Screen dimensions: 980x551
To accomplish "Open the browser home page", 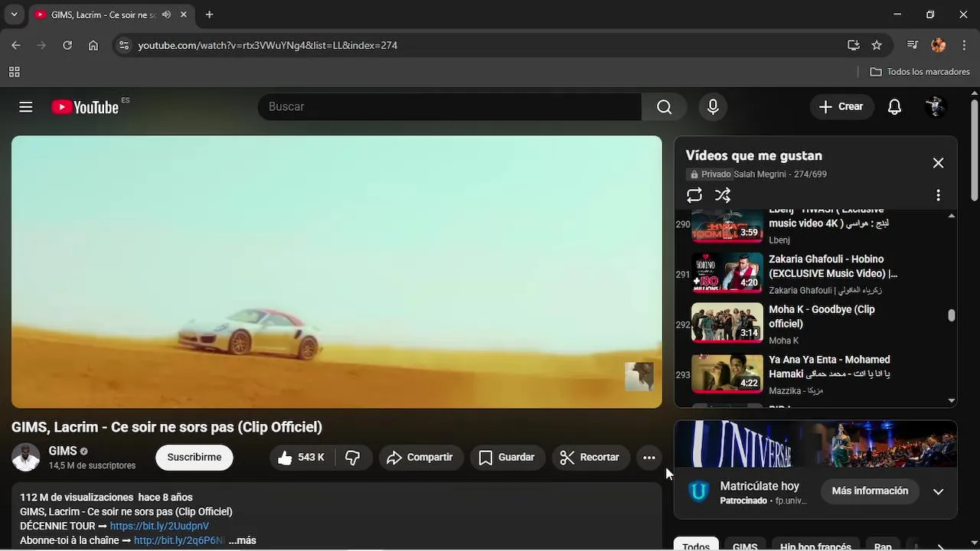I will pyautogui.click(x=93, y=45).
